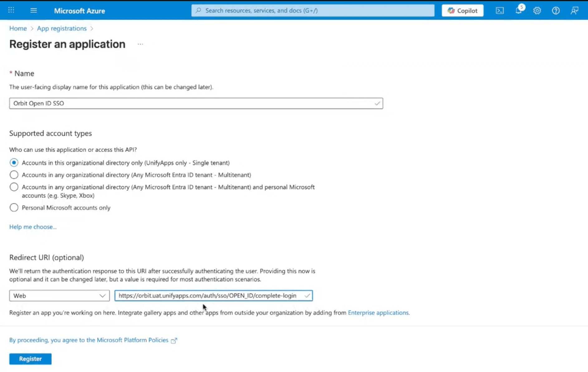Expand the Web platform dropdown
Image resolution: width=588 pixels, height=372 pixels.
pos(59,296)
